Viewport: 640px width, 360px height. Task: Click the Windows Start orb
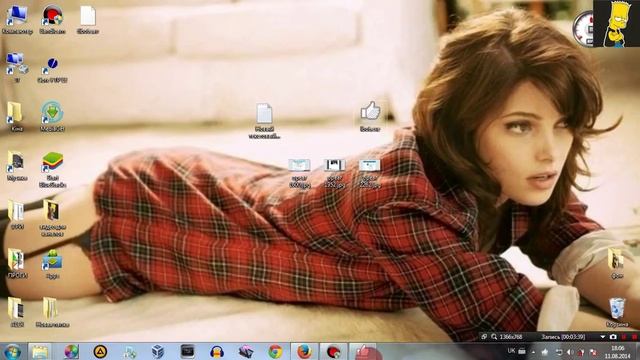pos(12,351)
